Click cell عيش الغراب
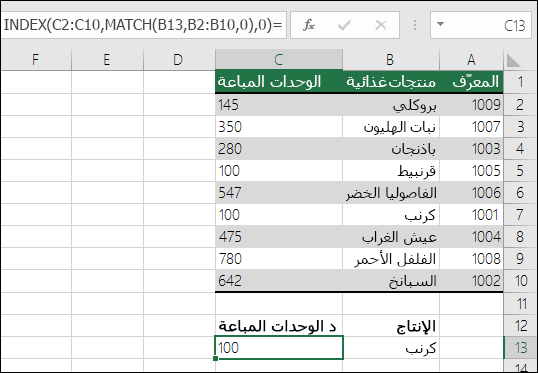Viewport: 538px width, 373px height. 391,236
